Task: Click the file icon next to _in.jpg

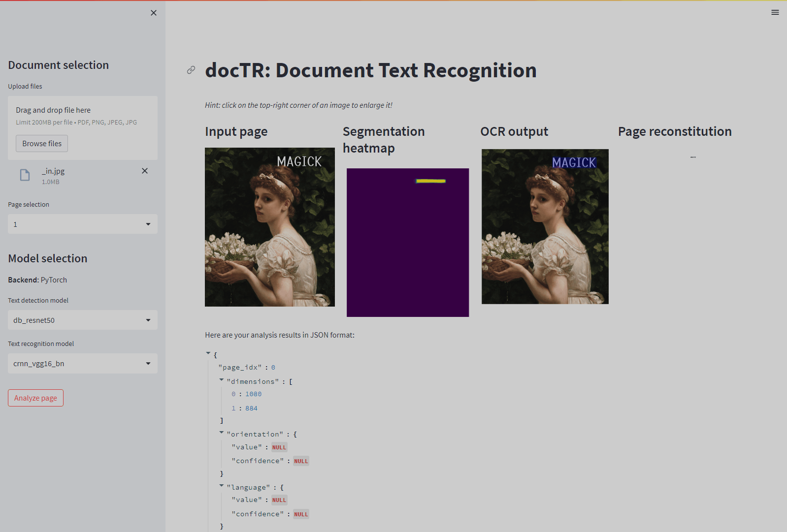Action: [25, 175]
